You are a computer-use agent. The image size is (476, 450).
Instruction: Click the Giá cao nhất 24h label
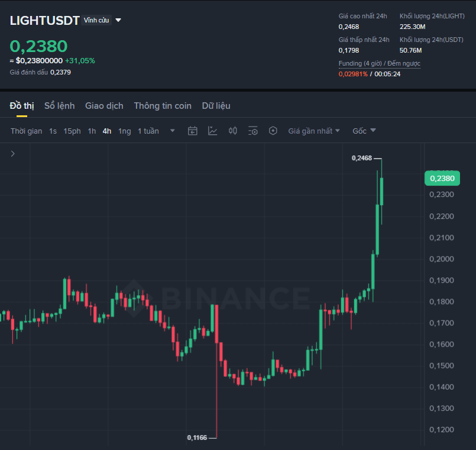[363, 16]
